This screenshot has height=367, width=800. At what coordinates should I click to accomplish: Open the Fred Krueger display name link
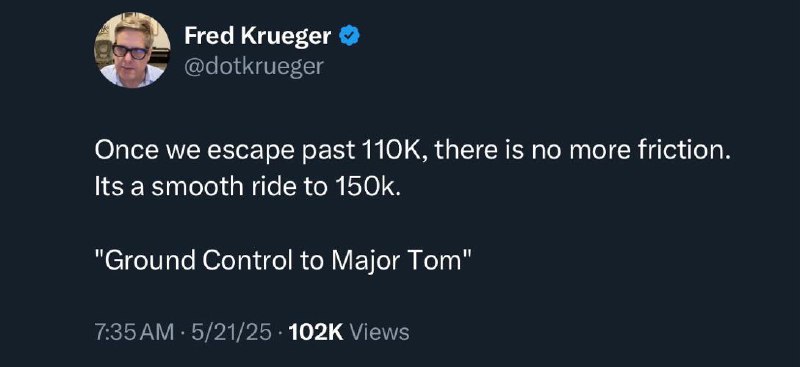tap(258, 36)
